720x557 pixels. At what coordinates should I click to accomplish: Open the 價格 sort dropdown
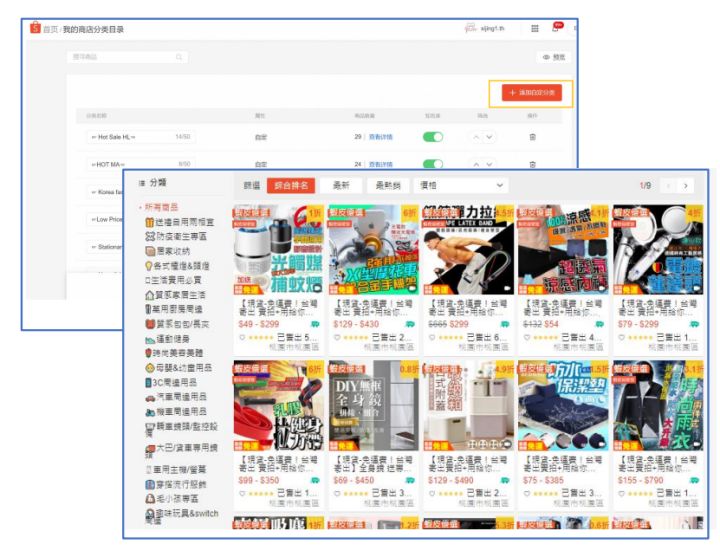(x=461, y=186)
